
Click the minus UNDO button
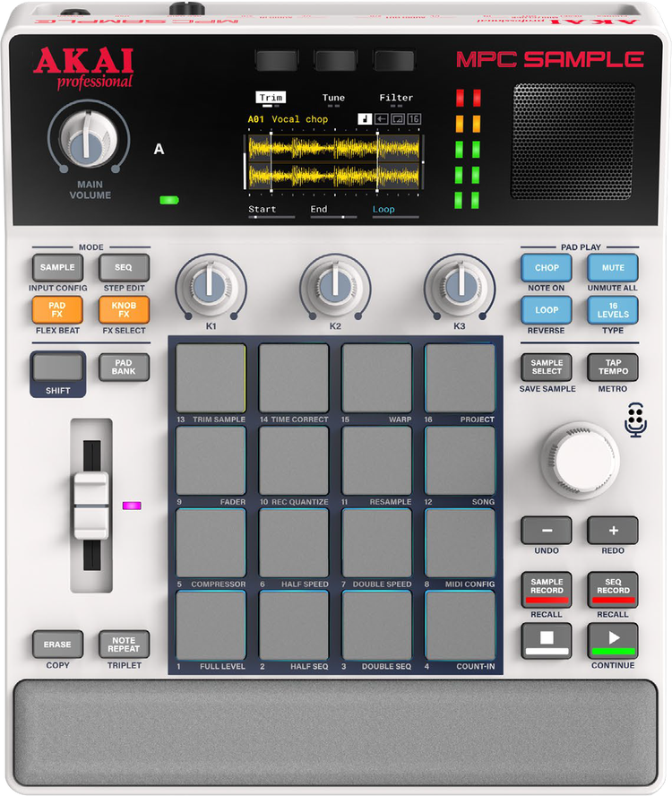pyautogui.click(x=547, y=531)
